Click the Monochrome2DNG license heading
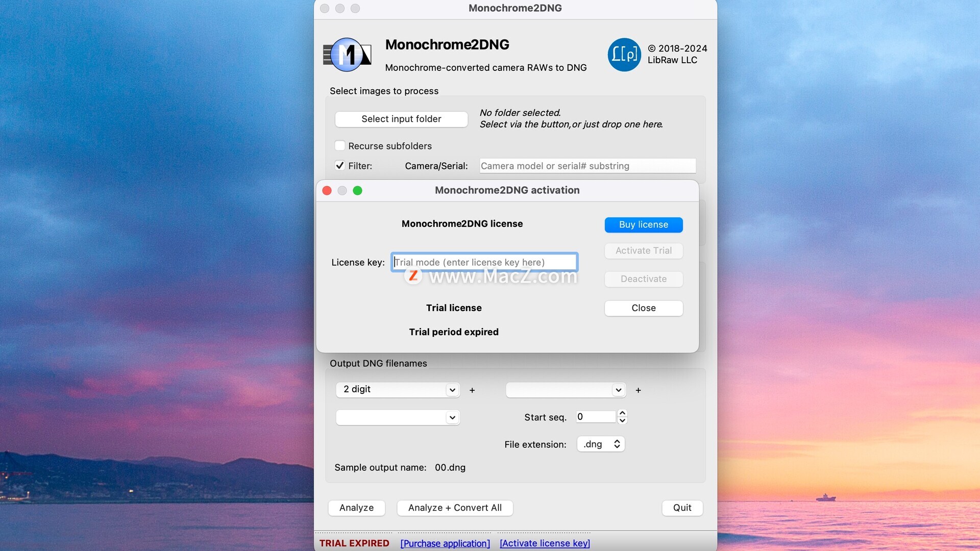Screen dimensions: 980x551 pos(462,224)
